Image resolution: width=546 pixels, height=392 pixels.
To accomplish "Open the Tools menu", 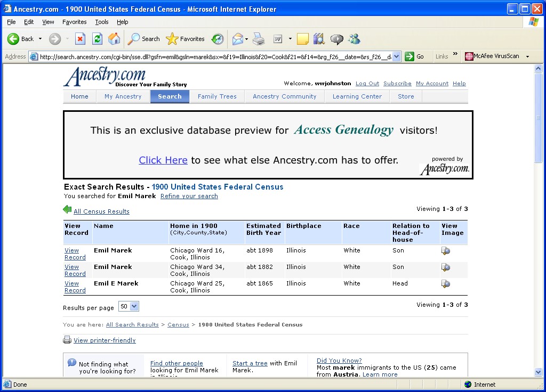I will coord(102,22).
